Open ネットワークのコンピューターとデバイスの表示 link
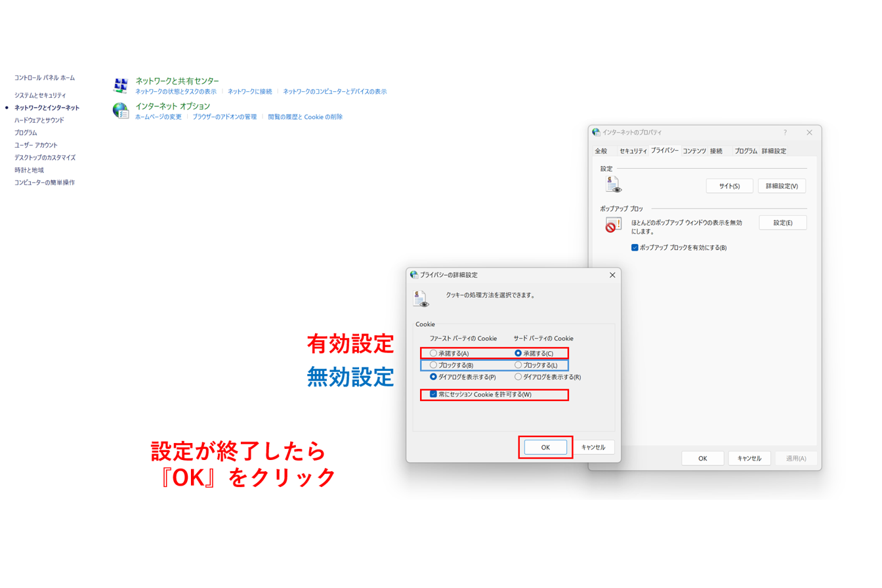Screen dimensions: 882x588 pyautogui.click(x=335, y=91)
